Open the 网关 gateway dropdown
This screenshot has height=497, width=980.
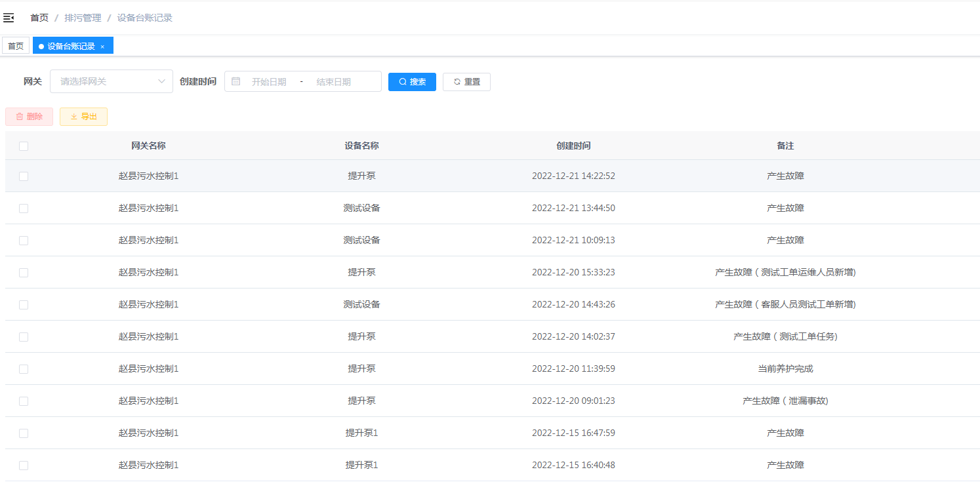(x=105, y=81)
